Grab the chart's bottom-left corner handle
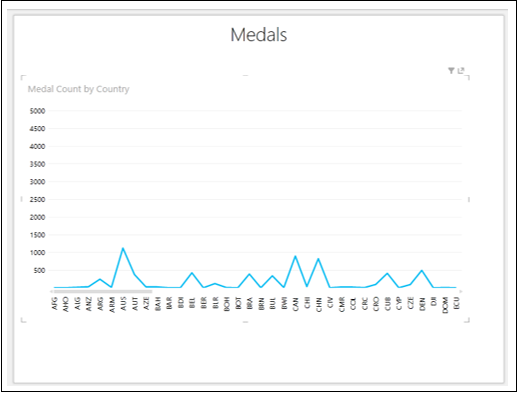 23,320
